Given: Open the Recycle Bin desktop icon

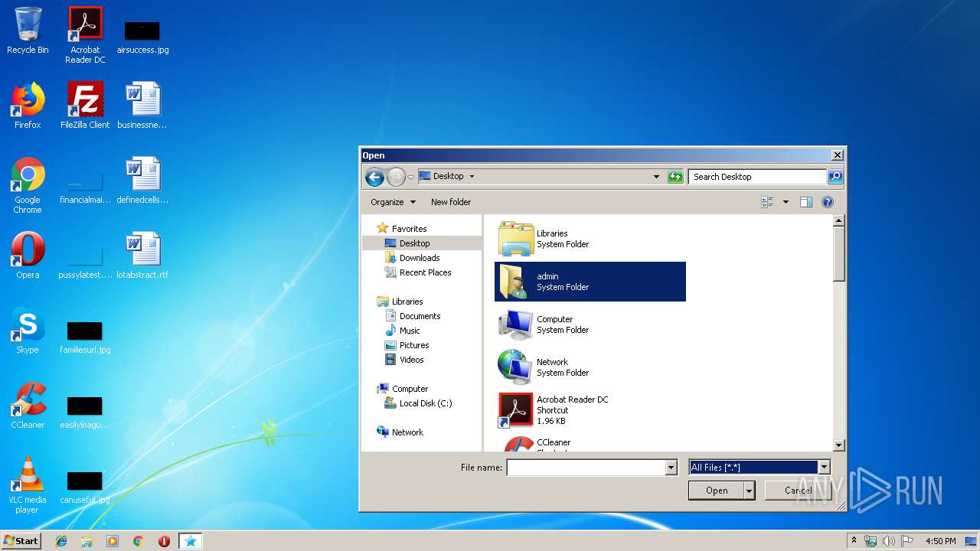Looking at the screenshot, I should [x=28, y=31].
